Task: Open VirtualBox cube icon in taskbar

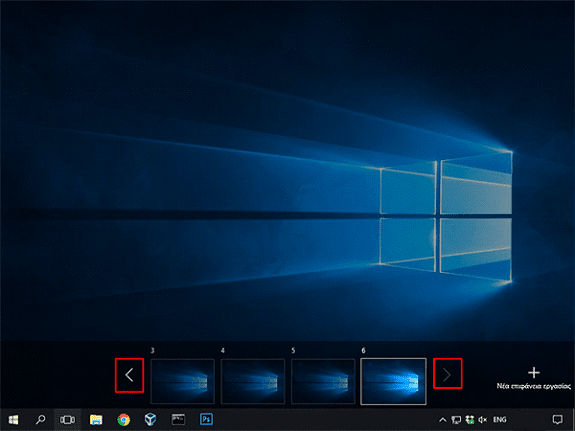Action: click(x=150, y=419)
